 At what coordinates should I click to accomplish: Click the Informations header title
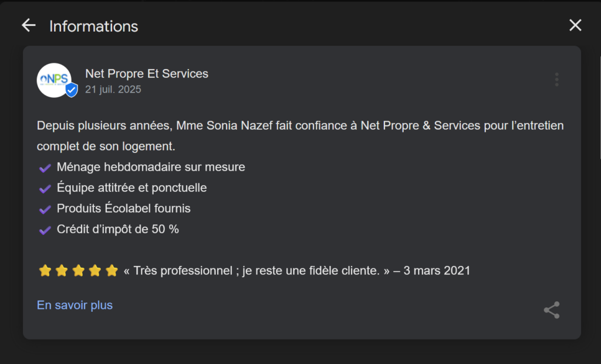[93, 26]
